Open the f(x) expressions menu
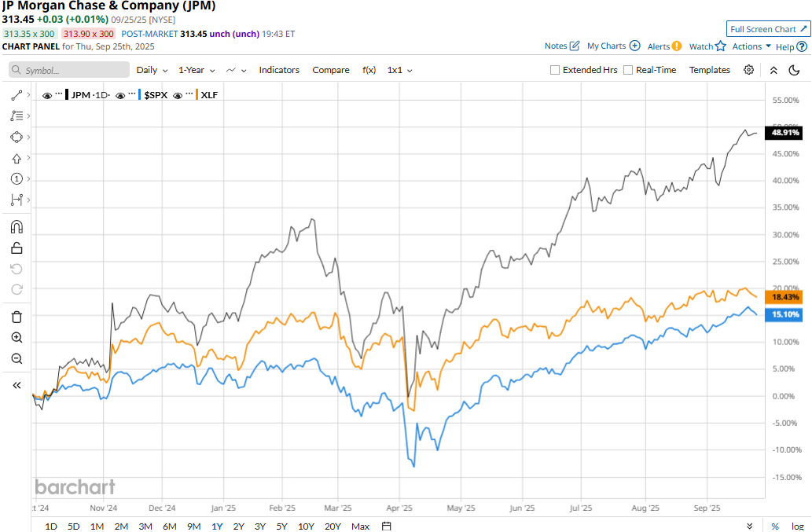 coord(369,70)
